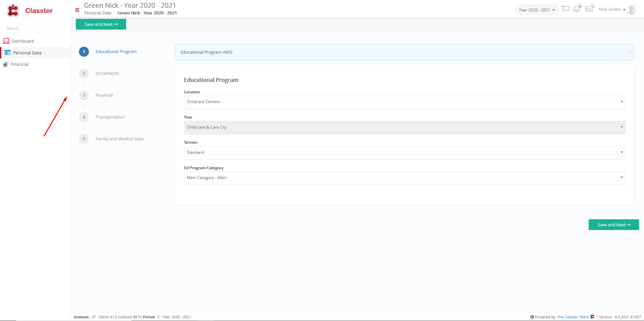644x321 pixels.
Task: Select step 3 circle of wizard
Action: pyautogui.click(x=84, y=95)
